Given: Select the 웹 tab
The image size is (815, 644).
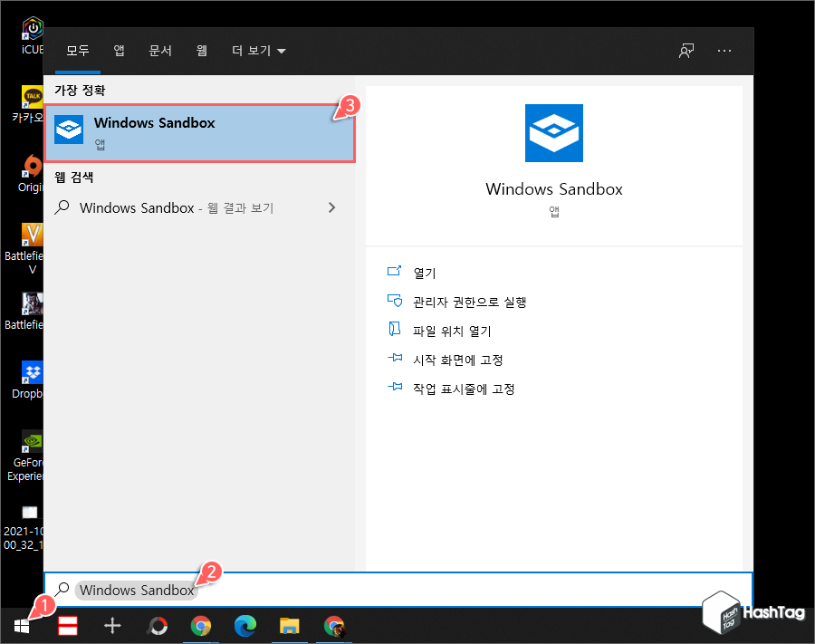Looking at the screenshot, I should (201, 51).
